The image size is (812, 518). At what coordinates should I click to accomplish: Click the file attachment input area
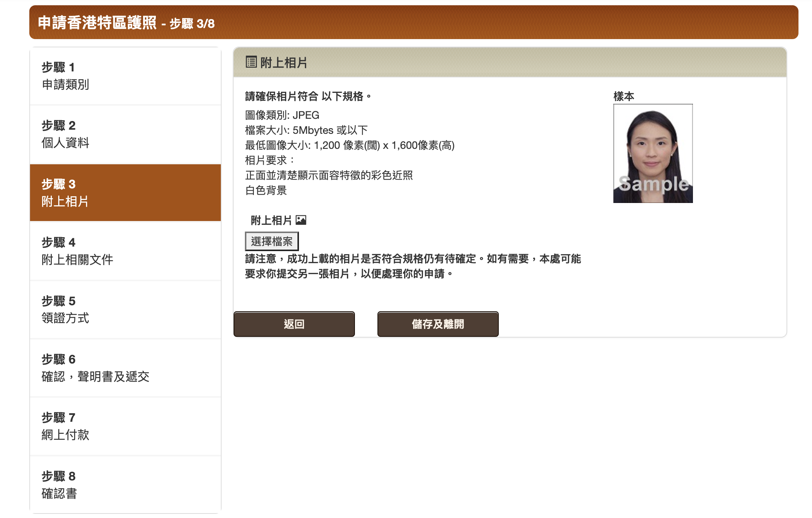click(x=272, y=241)
